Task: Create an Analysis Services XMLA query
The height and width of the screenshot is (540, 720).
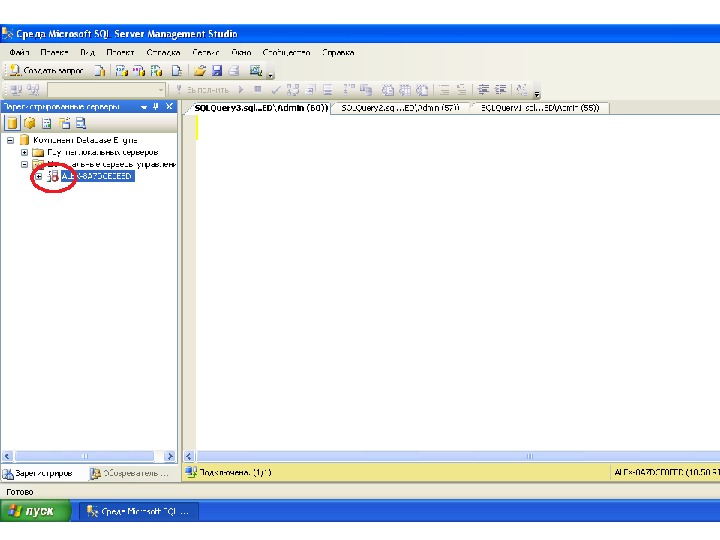Action: coord(157,71)
